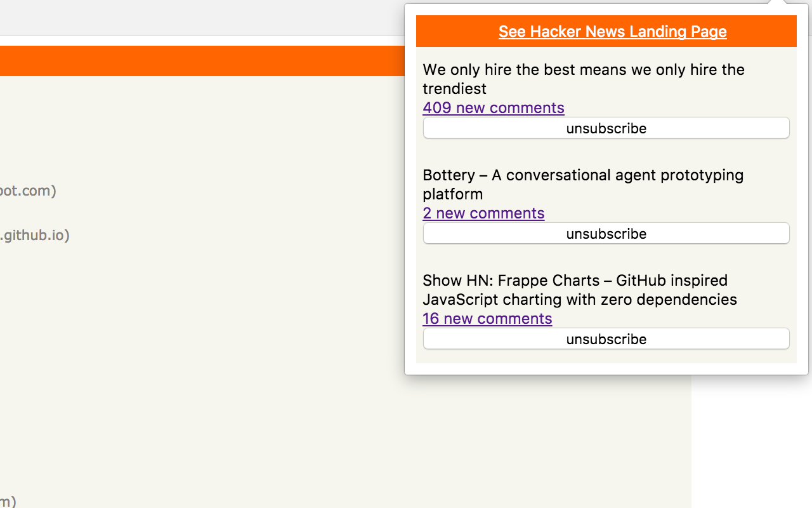Image resolution: width=812 pixels, height=508 pixels.
Task: Click the Show HN Frappe Charts story title
Action: pos(575,280)
